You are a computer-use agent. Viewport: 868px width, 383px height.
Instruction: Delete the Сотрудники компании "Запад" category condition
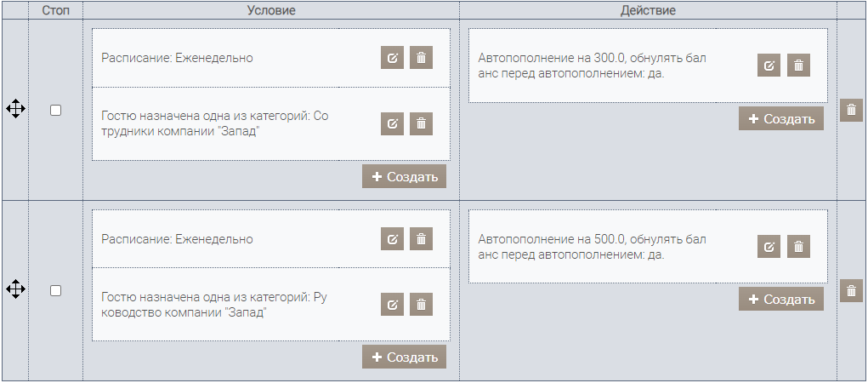[x=421, y=123]
